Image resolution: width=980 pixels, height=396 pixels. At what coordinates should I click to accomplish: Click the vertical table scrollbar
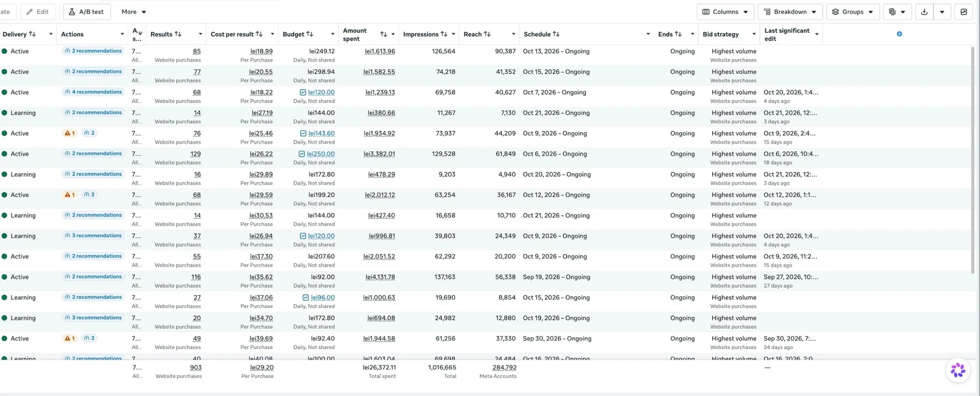[x=973, y=159]
